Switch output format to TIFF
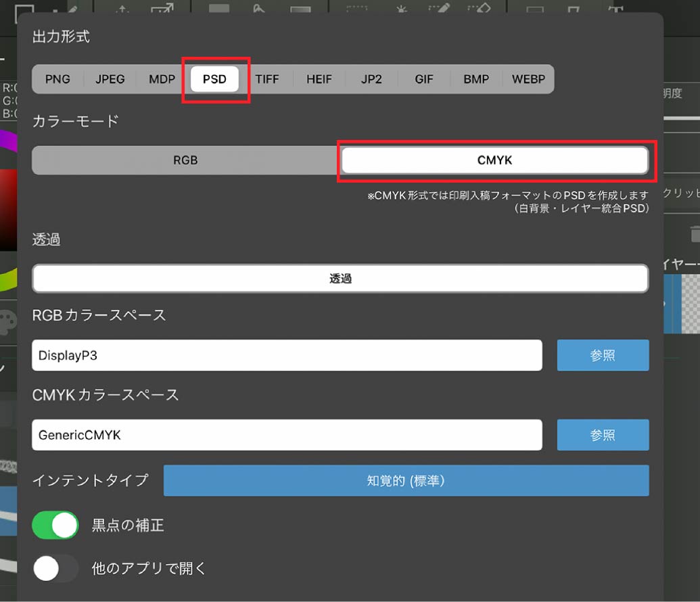Screen dimensions: 700x602 267,79
